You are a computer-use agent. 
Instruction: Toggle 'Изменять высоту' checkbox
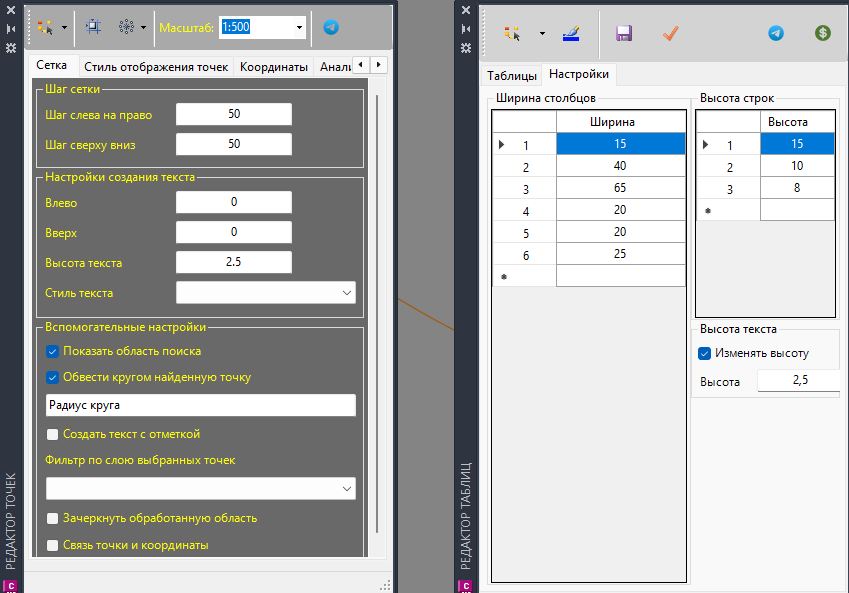(x=705, y=353)
